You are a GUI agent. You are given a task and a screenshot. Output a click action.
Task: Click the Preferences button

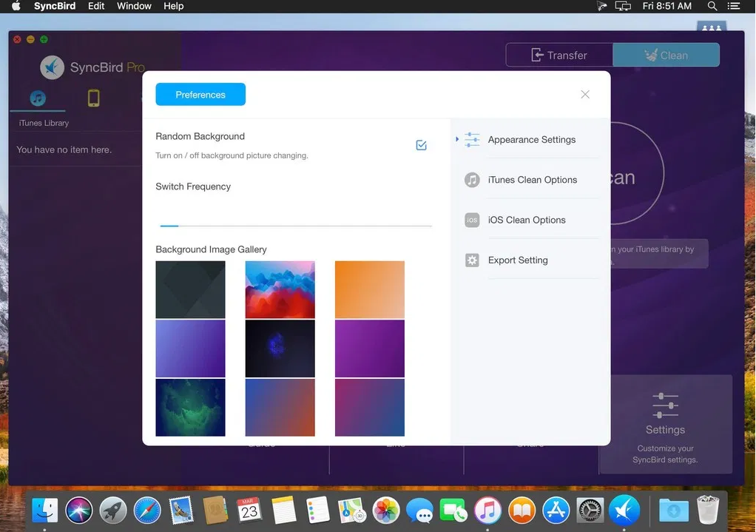coord(200,94)
